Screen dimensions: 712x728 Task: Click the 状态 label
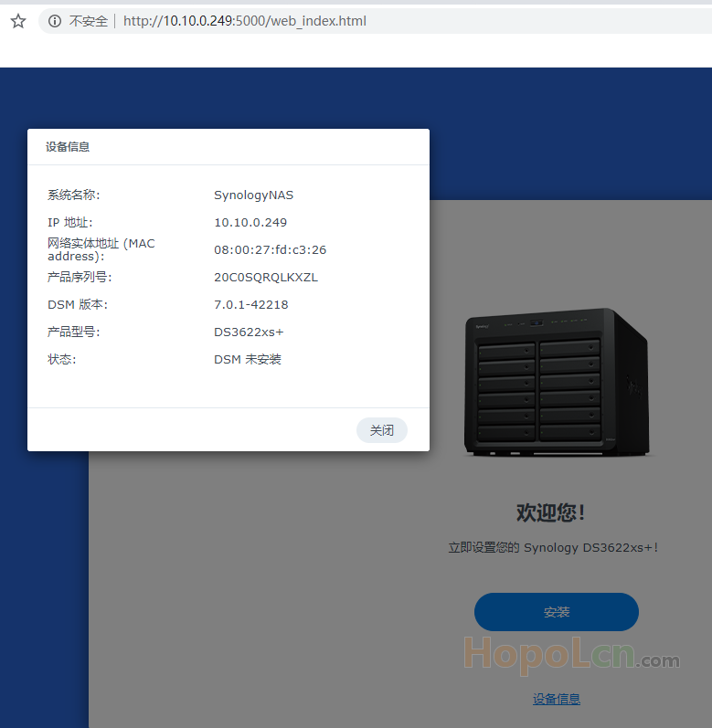tap(62, 359)
